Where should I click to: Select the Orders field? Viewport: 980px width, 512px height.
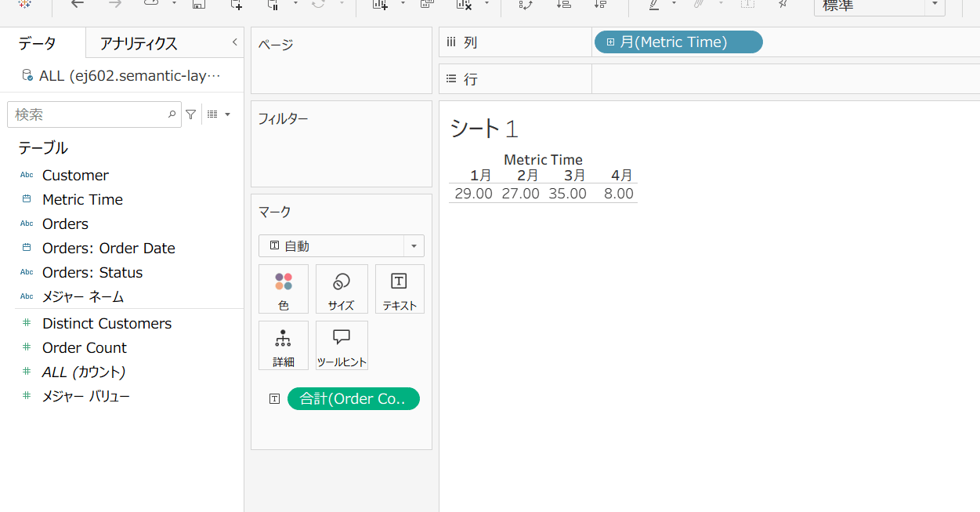tap(65, 223)
